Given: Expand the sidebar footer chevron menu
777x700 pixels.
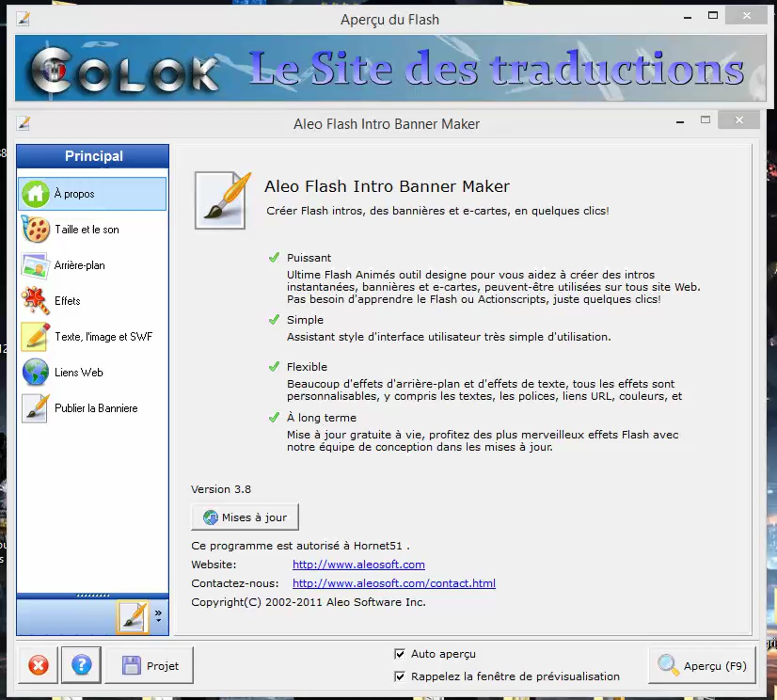Looking at the screenshot, I should pyautogui.click(x=158, y=616).
